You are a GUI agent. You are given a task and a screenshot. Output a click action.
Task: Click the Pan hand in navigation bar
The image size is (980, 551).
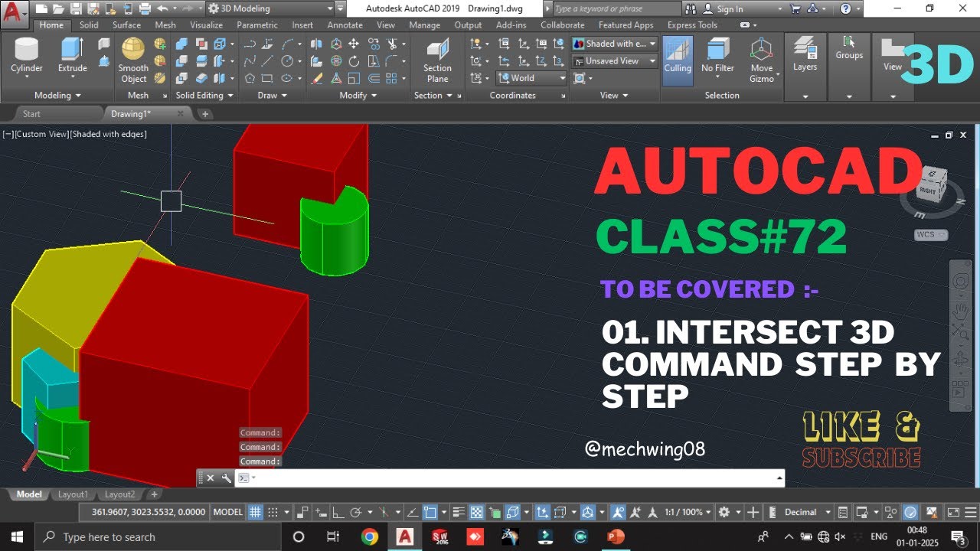point(960,311)
